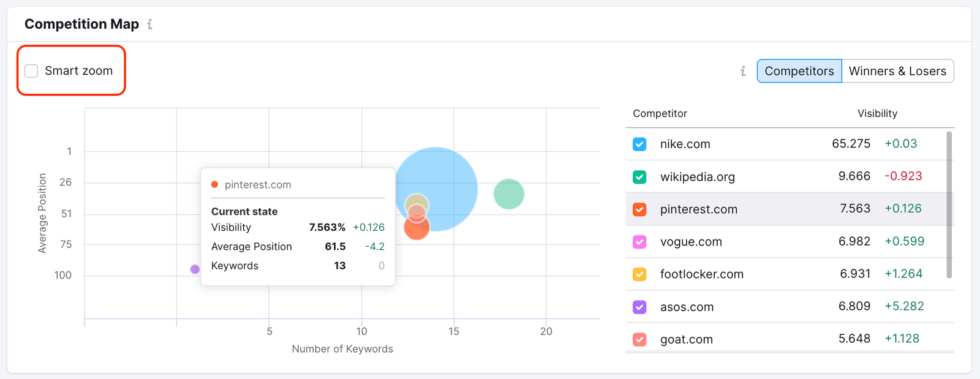Click info icon beside Competition Map title

click(x=149, y=24)
